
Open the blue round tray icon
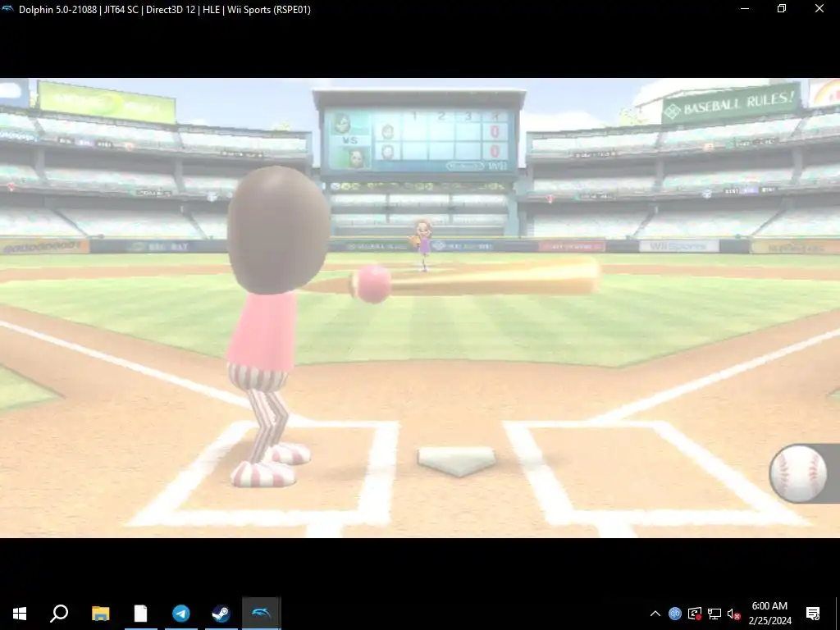[x=675, y=614]
